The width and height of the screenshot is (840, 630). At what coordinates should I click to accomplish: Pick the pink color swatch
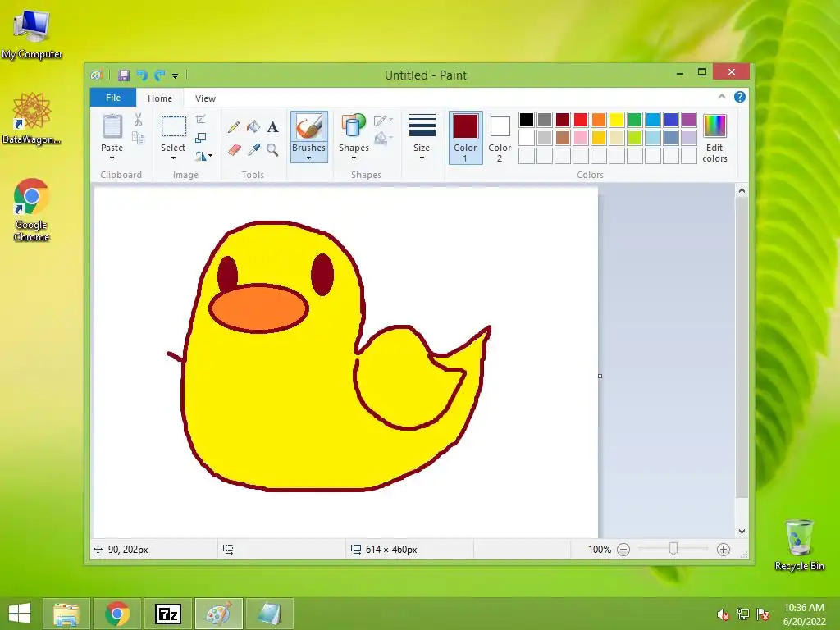click(x=580, y=138)
